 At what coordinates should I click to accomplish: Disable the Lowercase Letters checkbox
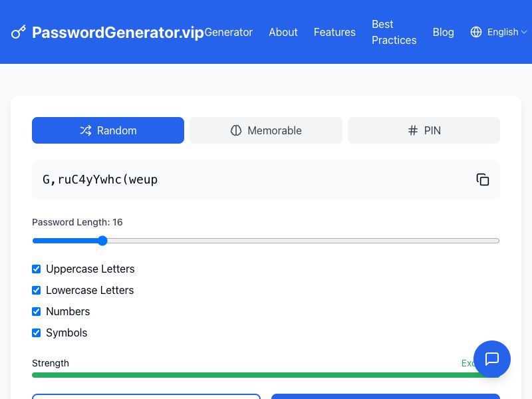36,290
